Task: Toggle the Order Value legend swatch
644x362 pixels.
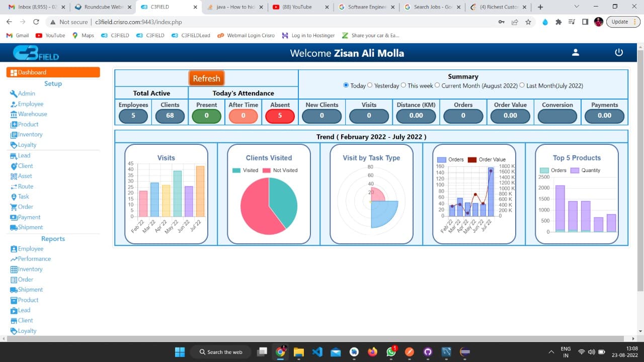Action: [472, 159]
